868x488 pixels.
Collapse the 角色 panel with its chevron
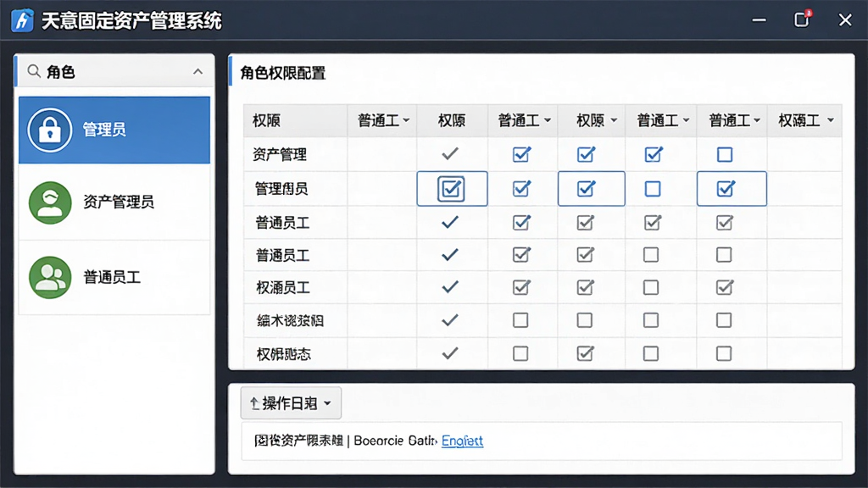(x=198, y=71)
